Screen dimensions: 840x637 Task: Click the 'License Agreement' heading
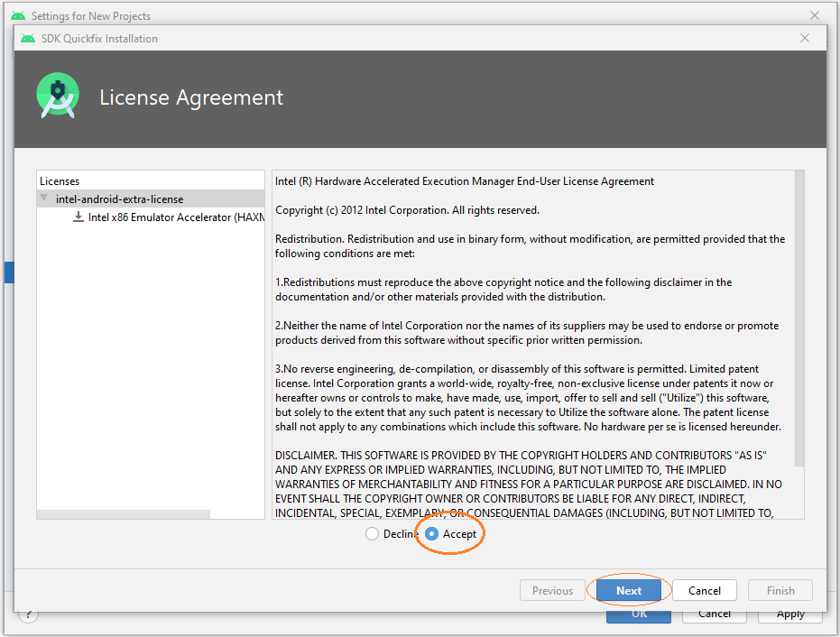tap(191, 97)
